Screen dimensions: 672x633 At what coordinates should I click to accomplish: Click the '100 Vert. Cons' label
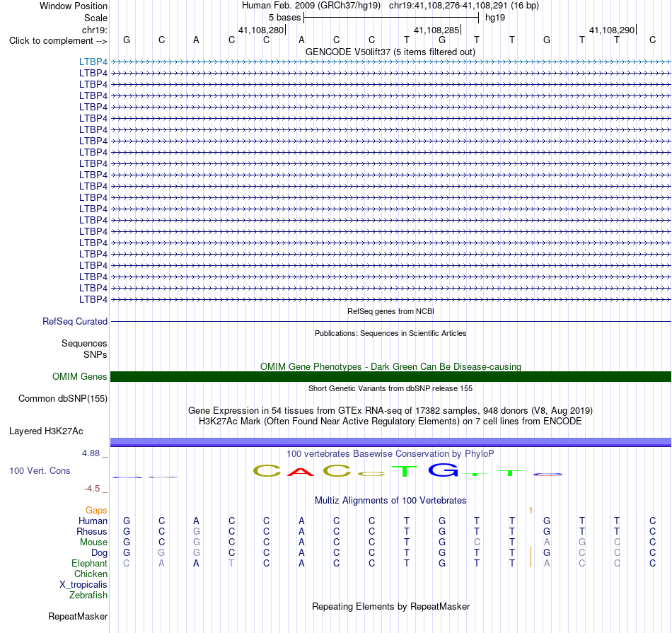coord(40,471)
